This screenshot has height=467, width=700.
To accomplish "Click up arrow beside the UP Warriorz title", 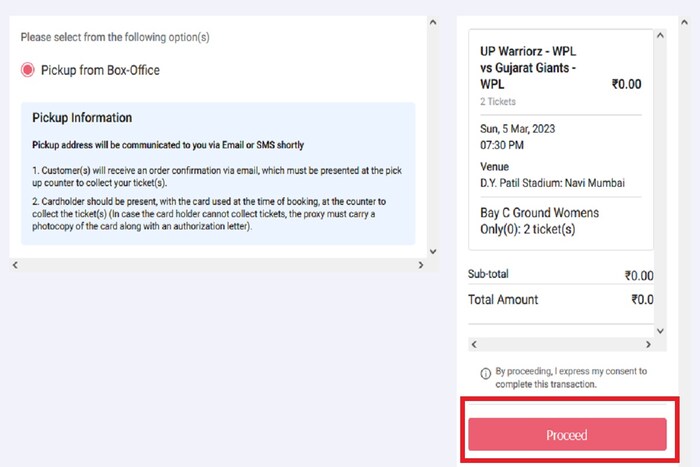I will [660, 35].
